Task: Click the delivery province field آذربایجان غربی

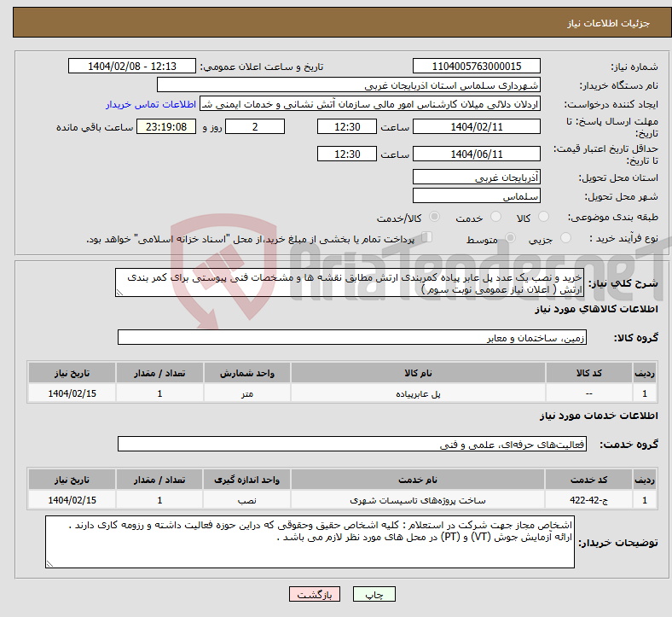Action: point(477,177)
